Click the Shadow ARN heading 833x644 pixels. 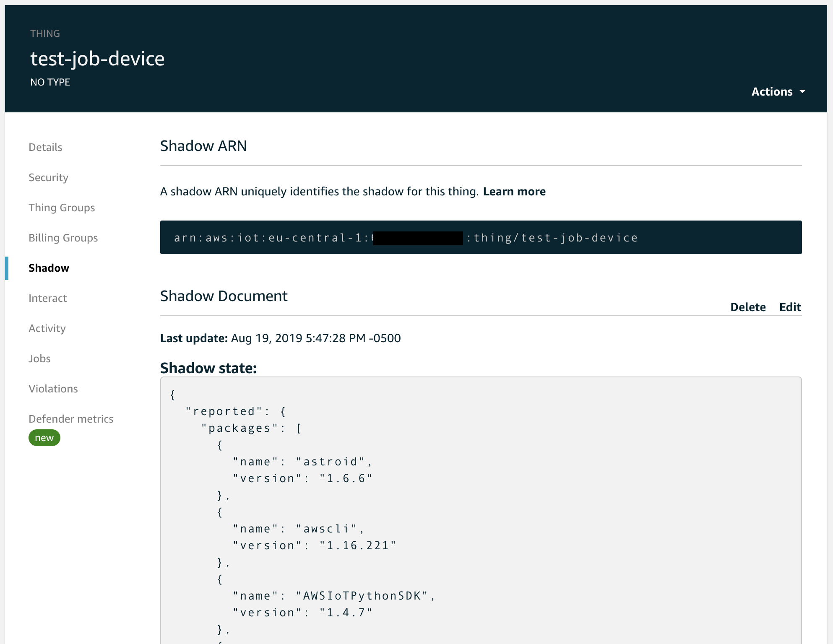203,146
